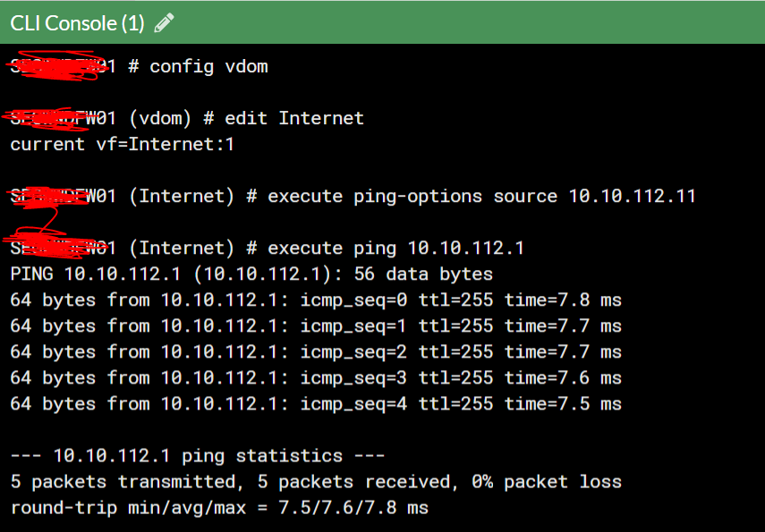
Task: Click the 'current vf=Internet:1' output line
Action: [x=122, y=144]
